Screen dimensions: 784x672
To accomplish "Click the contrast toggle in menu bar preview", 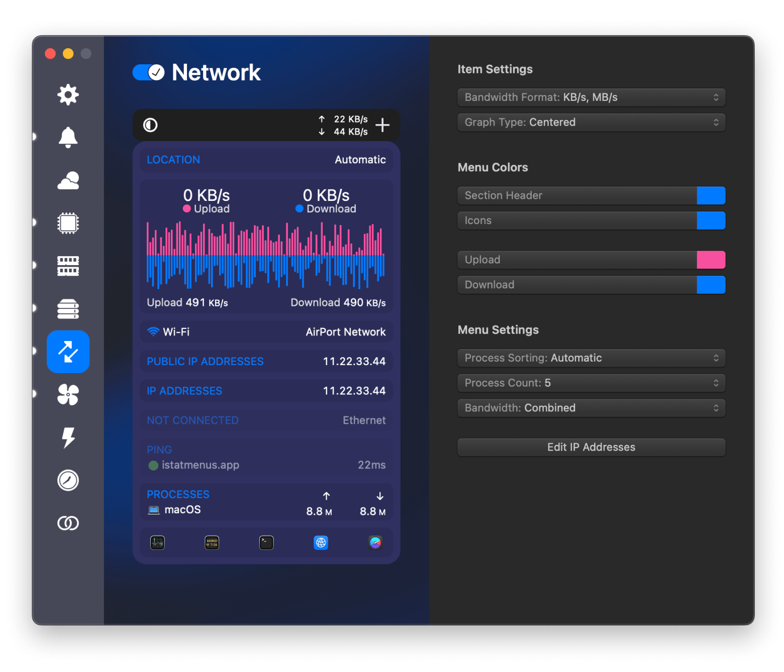I will 150,125.
